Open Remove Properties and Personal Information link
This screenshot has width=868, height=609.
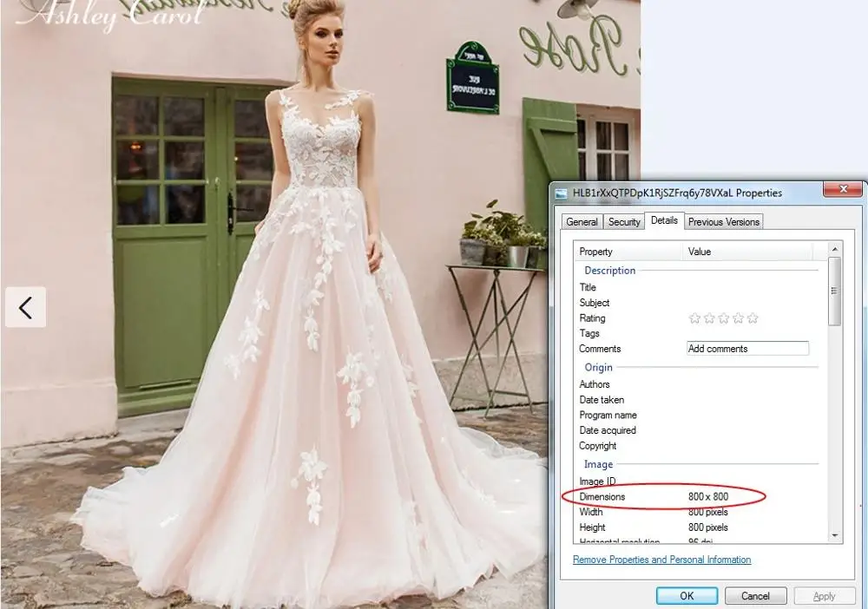[x=661, y=560]
